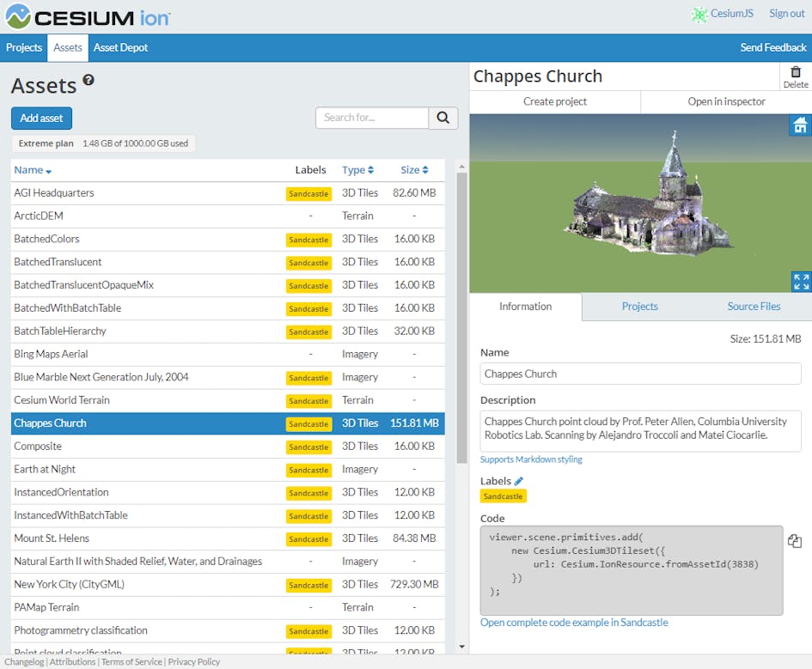Switch to the Source Files tab
The height and width of the screenshot is (669, 812).
tap(754, 306)
